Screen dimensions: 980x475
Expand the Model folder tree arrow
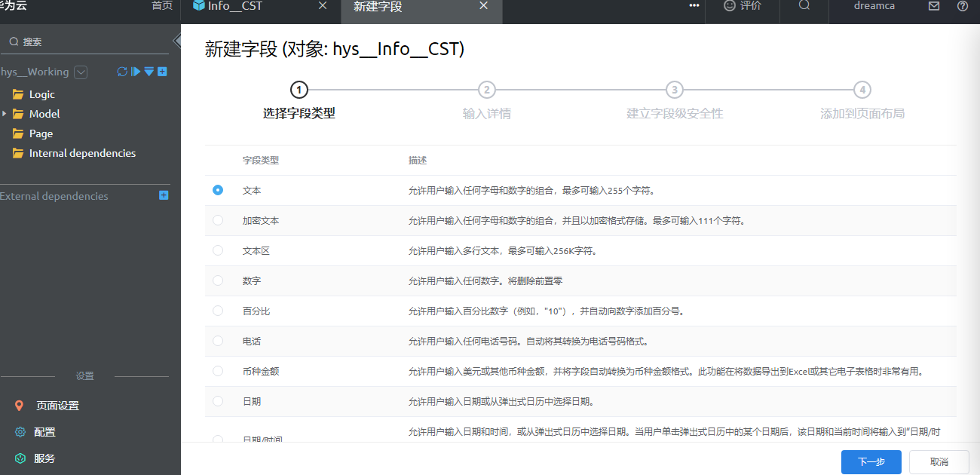(4, 114)
